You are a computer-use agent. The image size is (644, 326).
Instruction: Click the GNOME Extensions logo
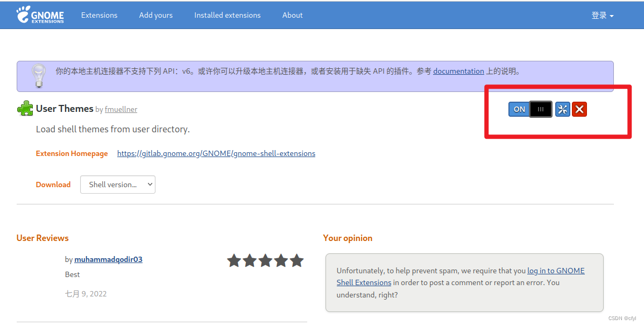[40, 15]
